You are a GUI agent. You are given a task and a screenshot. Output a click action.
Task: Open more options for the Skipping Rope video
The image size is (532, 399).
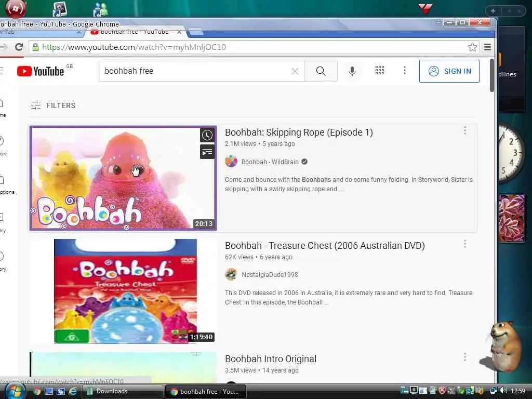coord(465,130)
